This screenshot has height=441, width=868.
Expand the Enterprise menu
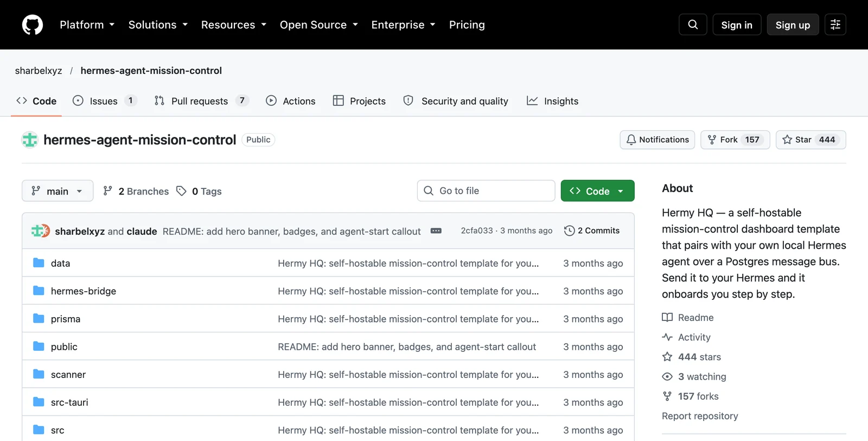(403, 24)
